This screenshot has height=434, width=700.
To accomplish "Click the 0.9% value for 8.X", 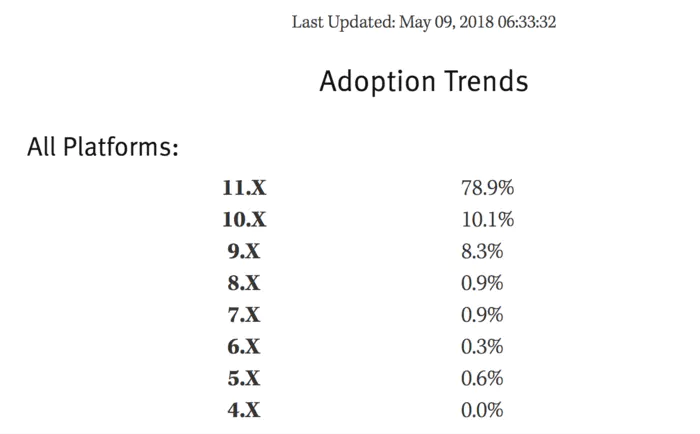I will [482, 283].
